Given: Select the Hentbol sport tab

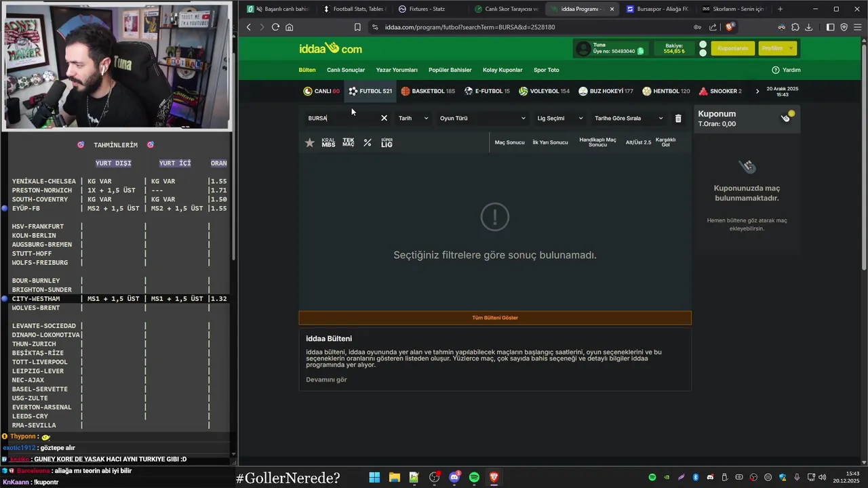Looking at the screenshot, I should (666, 91).
